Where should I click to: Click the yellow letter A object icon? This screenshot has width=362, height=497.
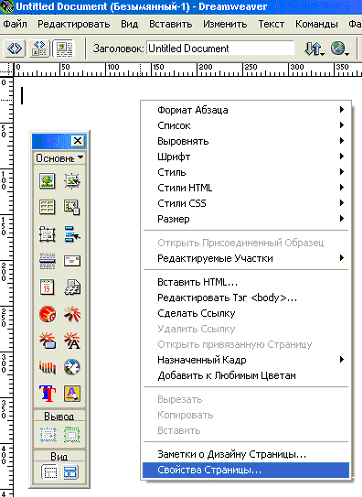[x=72, y=394]
